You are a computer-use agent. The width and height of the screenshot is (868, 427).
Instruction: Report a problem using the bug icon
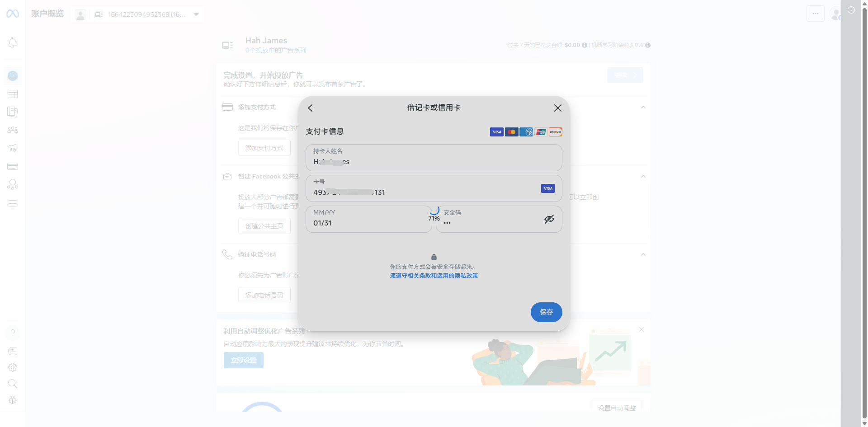[13, 400]
